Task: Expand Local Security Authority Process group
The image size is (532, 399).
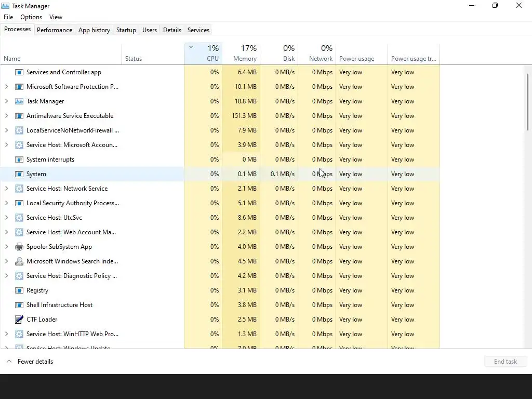Action: (6, 203)
